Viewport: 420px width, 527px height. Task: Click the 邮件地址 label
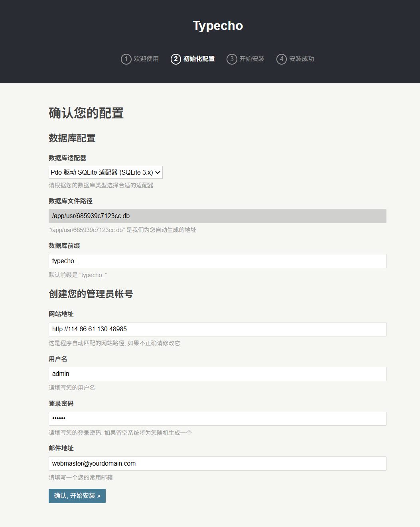click(61, 448)
